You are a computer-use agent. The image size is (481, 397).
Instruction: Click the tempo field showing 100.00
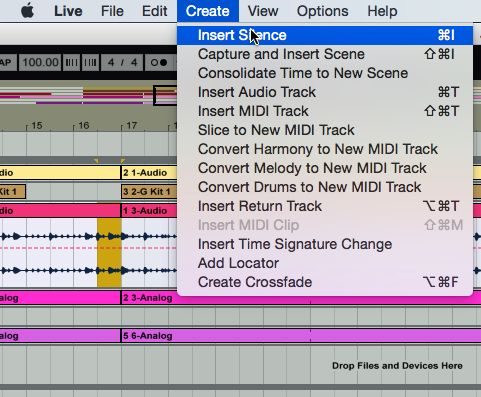[40, 62]
